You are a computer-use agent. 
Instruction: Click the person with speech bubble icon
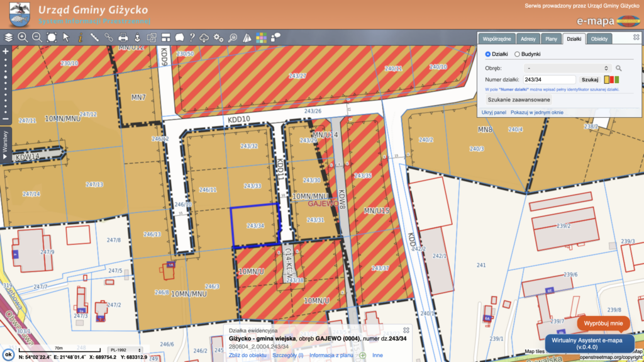[275, 37]
